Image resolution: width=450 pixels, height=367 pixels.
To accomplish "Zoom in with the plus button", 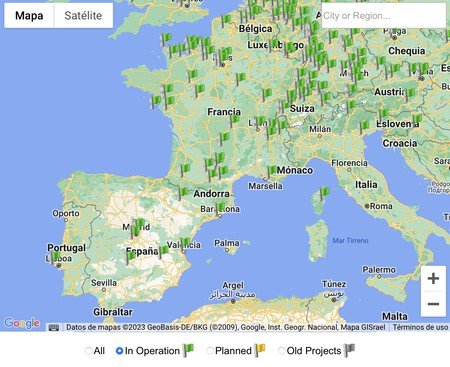I will pyautogui.click(x=433, y=278).
